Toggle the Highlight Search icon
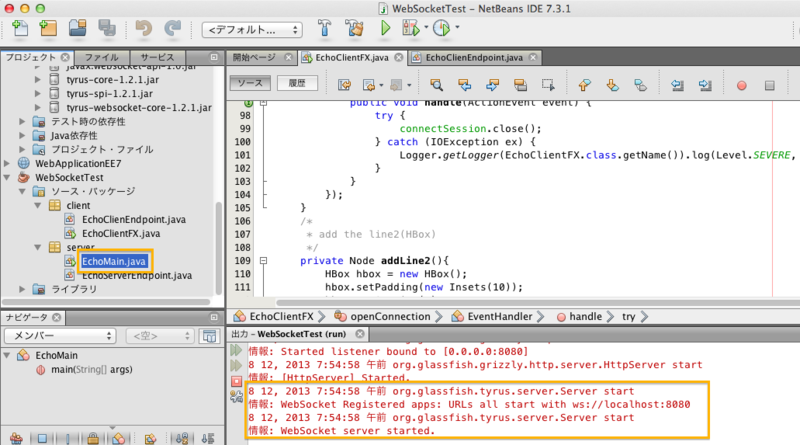This screenshot has width=800, height=445. coord(520,85)
